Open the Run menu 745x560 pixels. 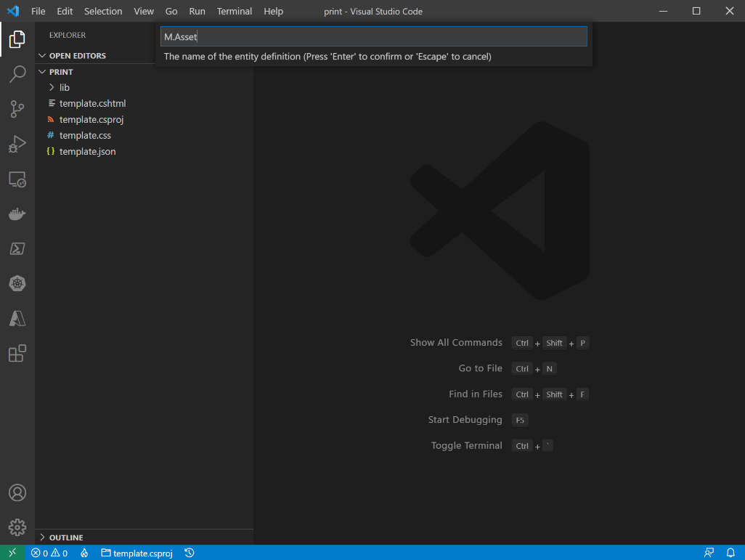[198, 11]
